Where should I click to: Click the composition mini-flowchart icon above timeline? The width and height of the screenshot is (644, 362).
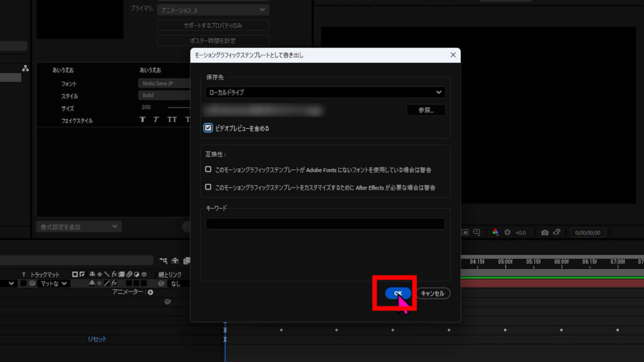[164, 260]
